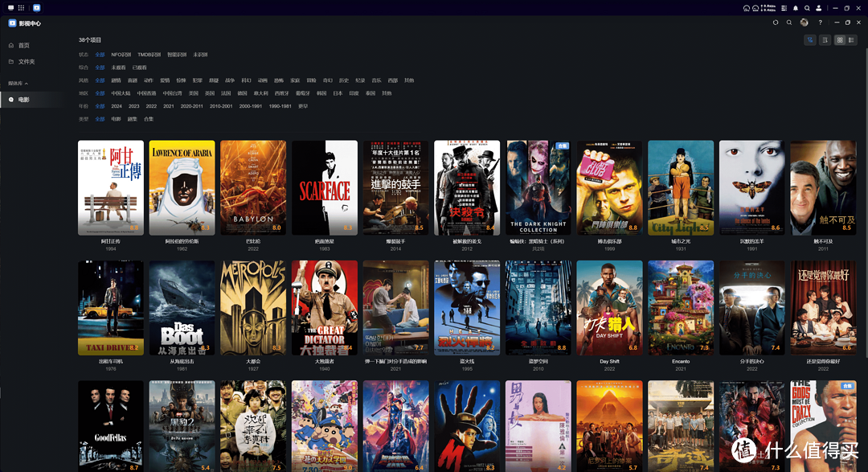Show only 已观看 movies
868x472 pixels.
(x=140, y=68)
